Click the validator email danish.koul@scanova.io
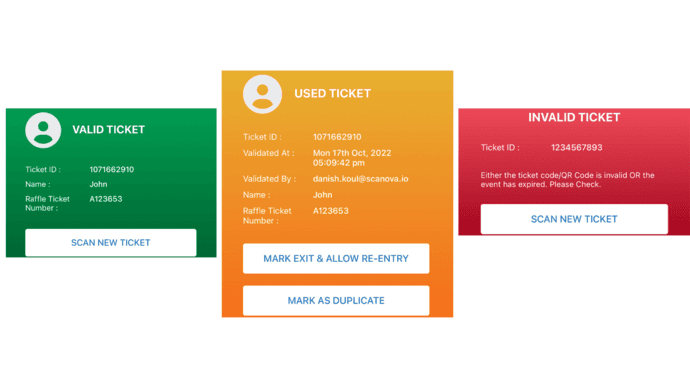690x388 pixels. coord(360,179)
